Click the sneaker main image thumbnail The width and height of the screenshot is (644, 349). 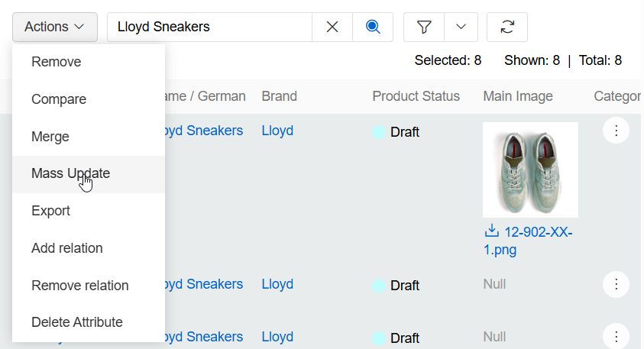coord(530,170)
